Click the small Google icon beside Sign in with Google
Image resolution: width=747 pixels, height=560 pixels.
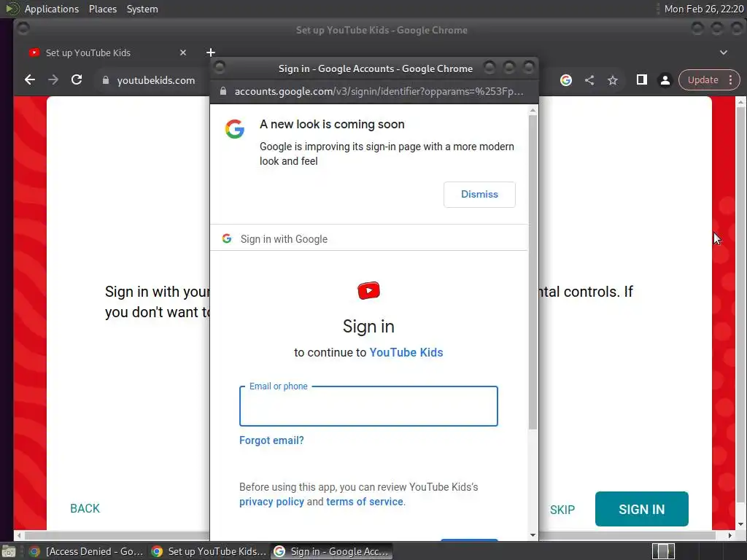pos(227,238)
